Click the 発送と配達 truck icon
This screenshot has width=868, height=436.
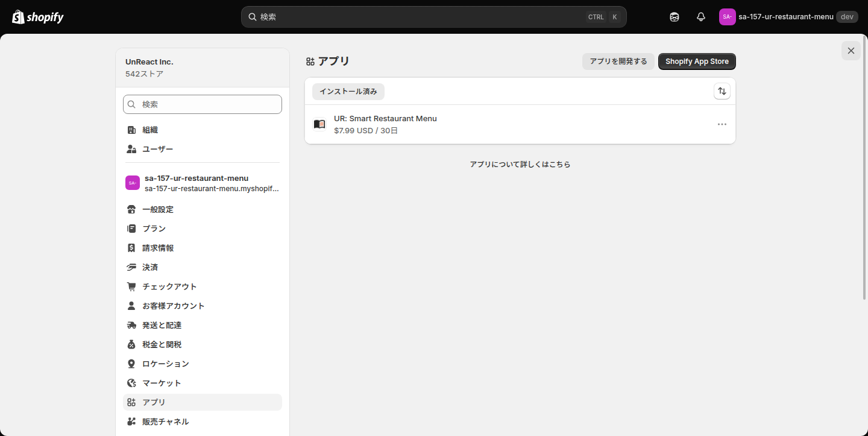coord(131,325)
